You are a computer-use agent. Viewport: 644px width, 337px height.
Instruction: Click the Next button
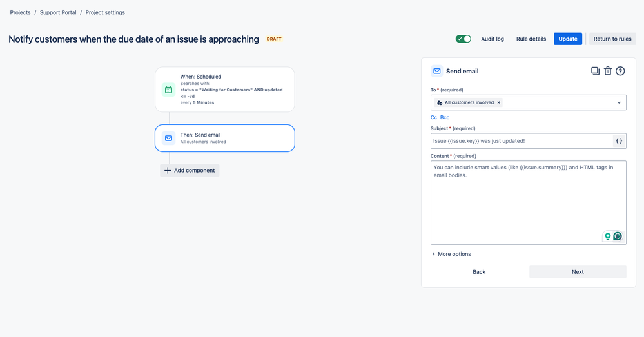578,272
